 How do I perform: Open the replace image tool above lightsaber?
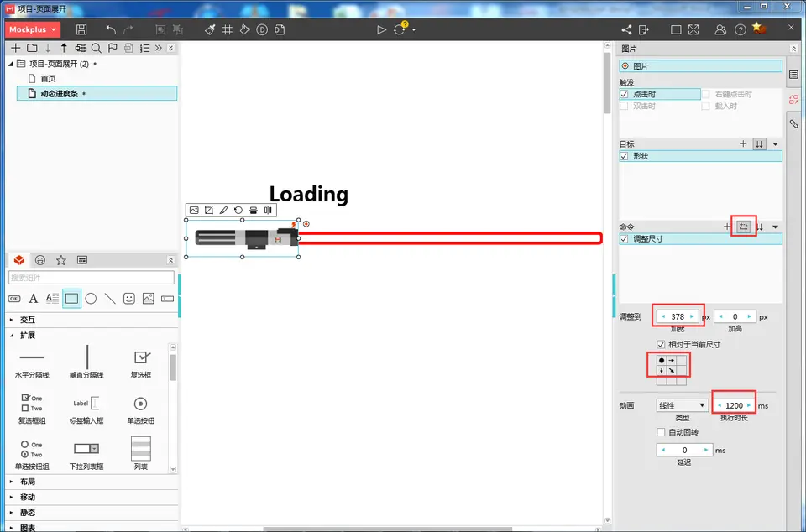pyautogui.click(x=194, y=210)
